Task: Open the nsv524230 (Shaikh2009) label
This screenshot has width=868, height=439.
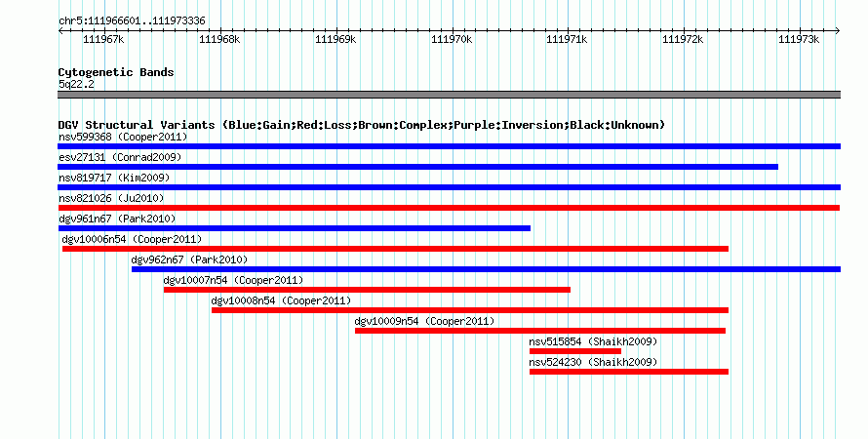Action: [593, 362]
